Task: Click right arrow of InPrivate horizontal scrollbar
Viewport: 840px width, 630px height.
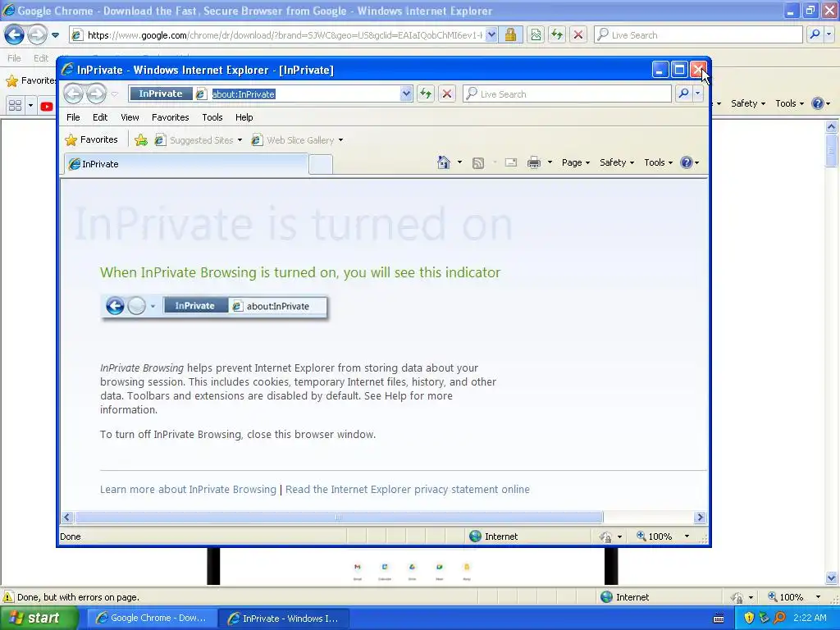Action: coord(700,517)
